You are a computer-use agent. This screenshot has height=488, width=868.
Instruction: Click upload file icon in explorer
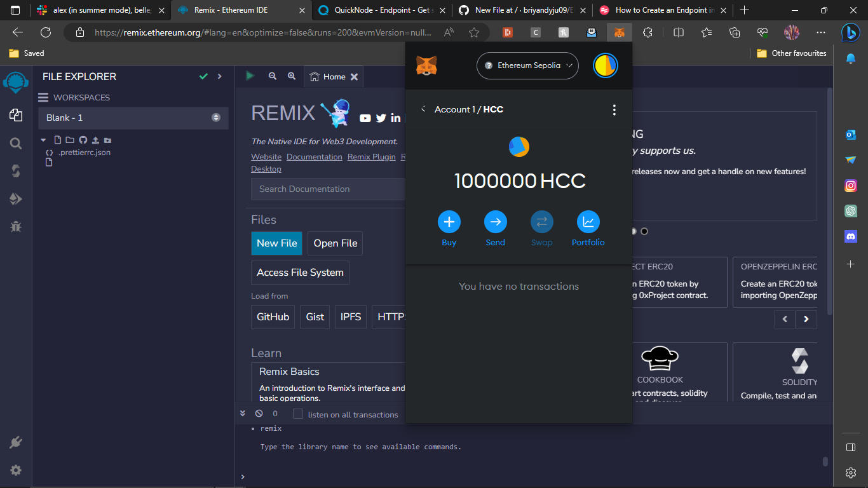click(x=95, y=140)
